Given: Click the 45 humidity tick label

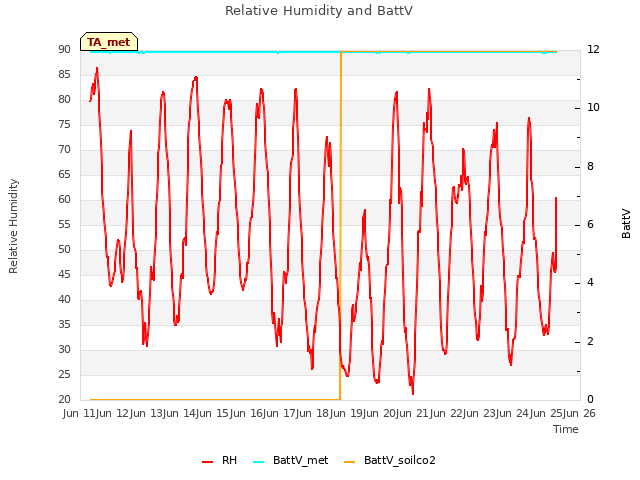Looking at the screenshot, I should click(64, 274).
